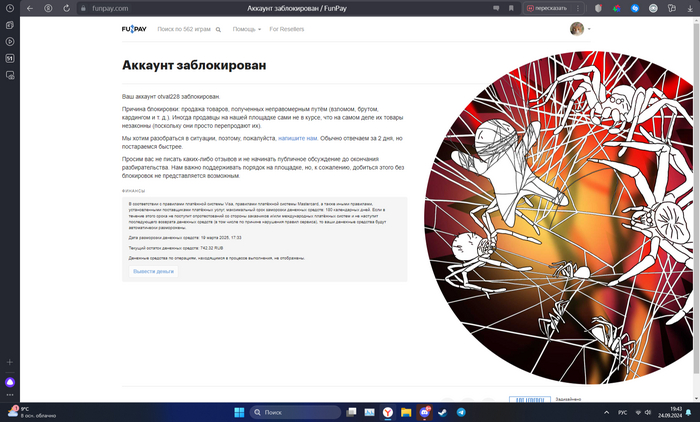Follow the 'напишите нам' link
This screenshot has height=422, width=700.
(297, 138)
